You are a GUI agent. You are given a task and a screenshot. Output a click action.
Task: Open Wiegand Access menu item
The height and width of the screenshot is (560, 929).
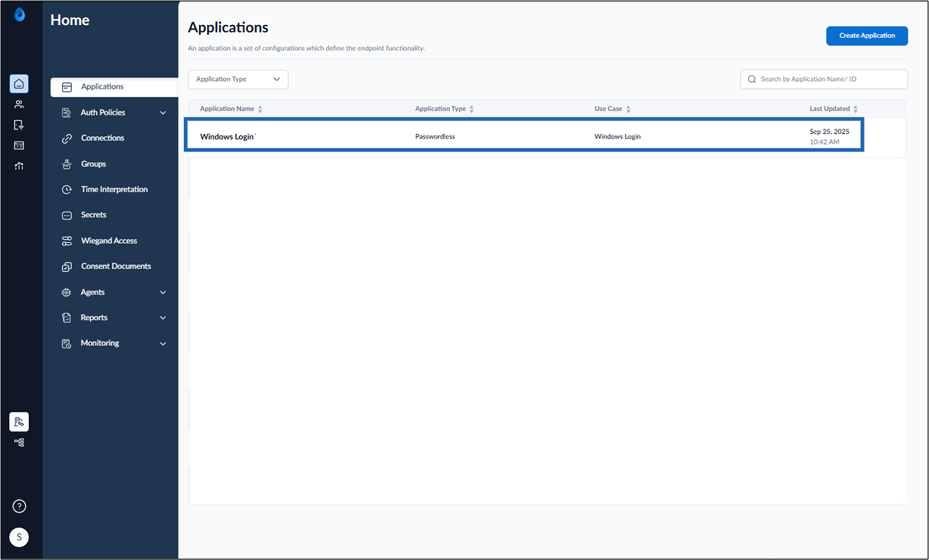109,241
